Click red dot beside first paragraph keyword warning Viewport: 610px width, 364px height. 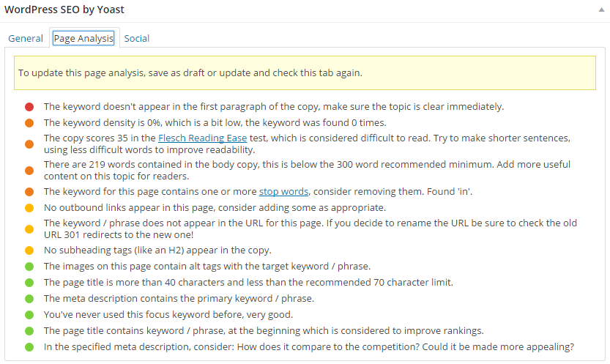tap(29, 107)
